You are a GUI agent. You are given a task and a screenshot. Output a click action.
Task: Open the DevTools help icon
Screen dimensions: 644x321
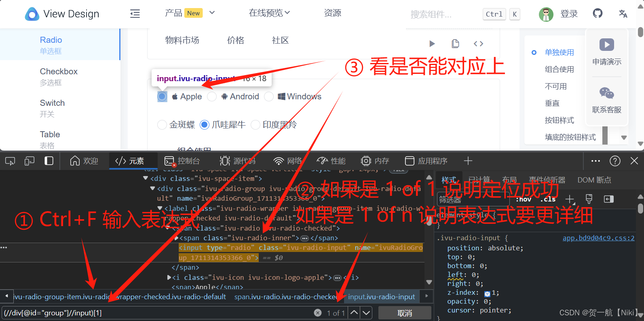coord(615,161)
